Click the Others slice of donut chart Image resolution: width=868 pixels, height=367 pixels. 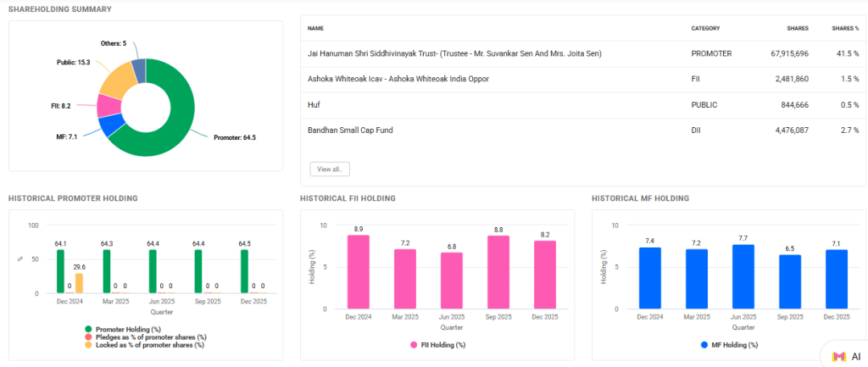click(138, 69)
